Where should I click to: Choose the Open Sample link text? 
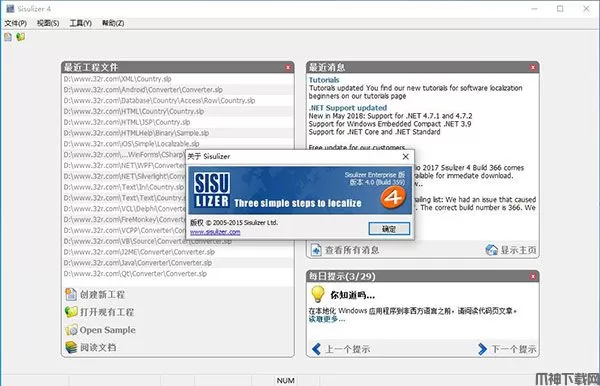click(108, 330)
